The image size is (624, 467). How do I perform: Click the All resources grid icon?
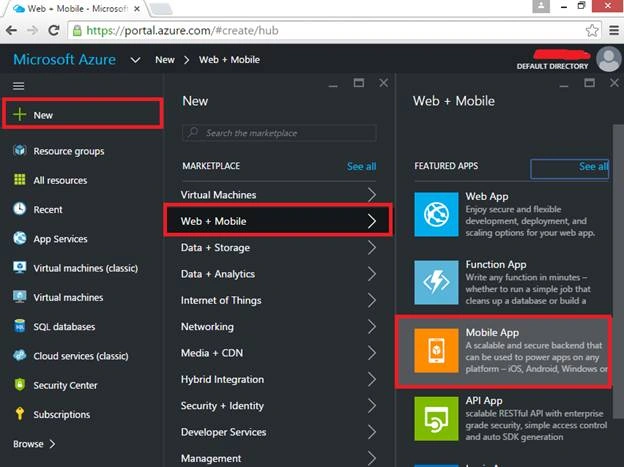[x=20, y=180]
